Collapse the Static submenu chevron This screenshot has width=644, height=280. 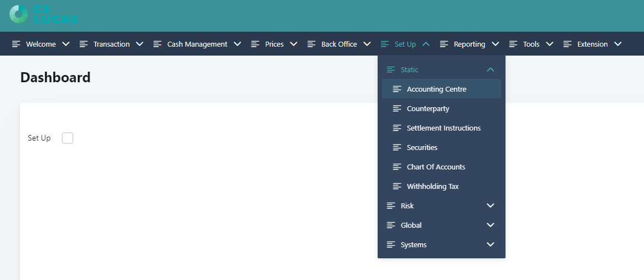tap(490, 69)
